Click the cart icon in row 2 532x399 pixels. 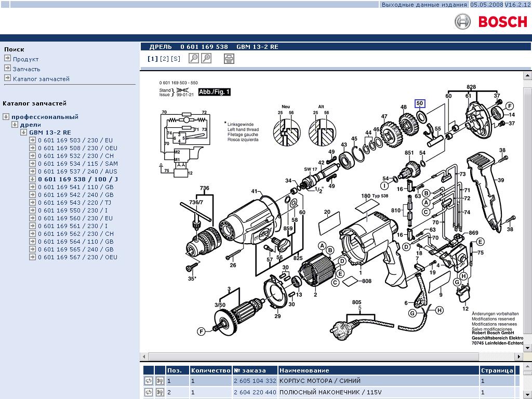click(x=160, y=392)
